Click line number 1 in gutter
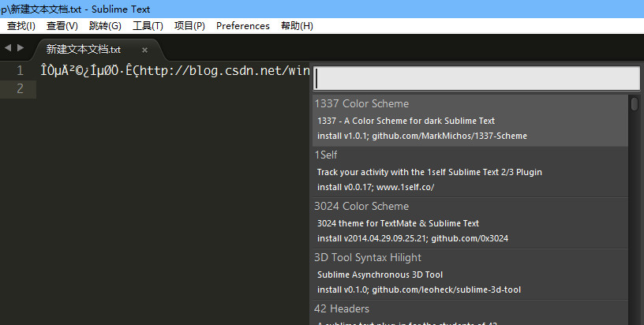The width and height of the screenshot is (644, 325). click(x=20, y=70)
